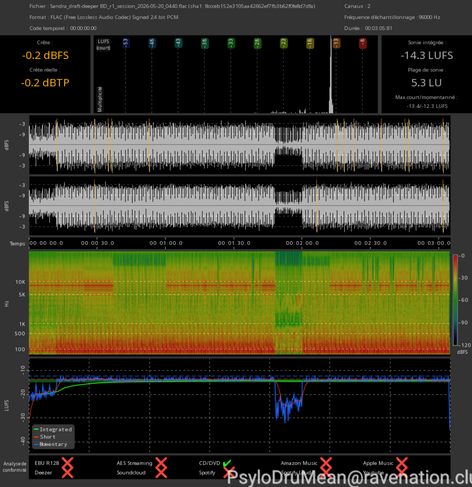472x487 pixels.
Task: Click the -43 LUFS scale marker
Action: tap(178, 43)
